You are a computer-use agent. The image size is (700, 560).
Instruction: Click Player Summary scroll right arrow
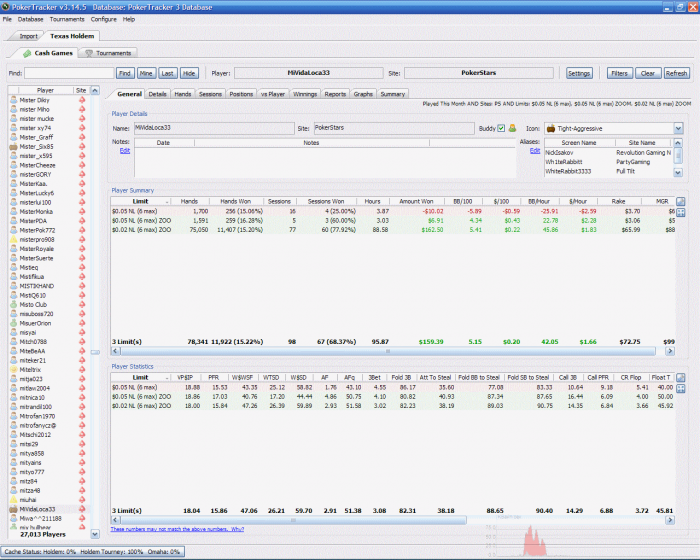(x=670, y=351)
